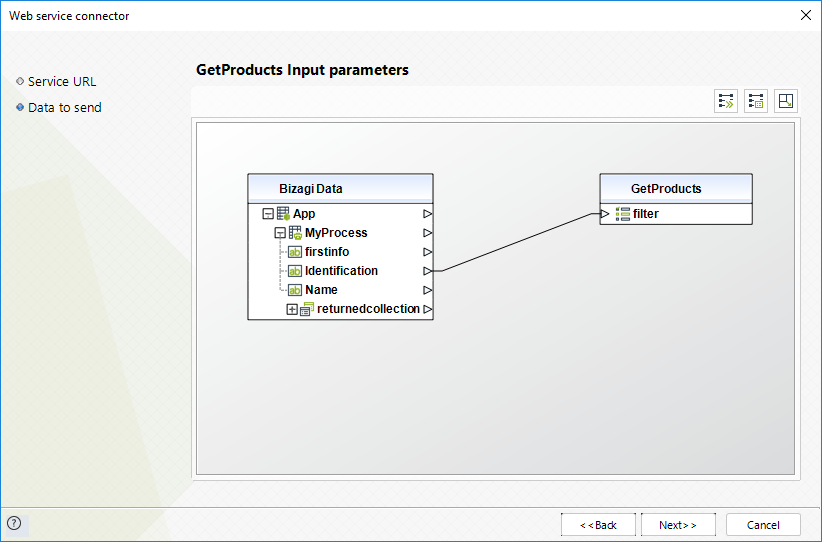Select the Identification-to-filter mapping line
This screenshot has height=542, width=822.
tap(516, 242)
